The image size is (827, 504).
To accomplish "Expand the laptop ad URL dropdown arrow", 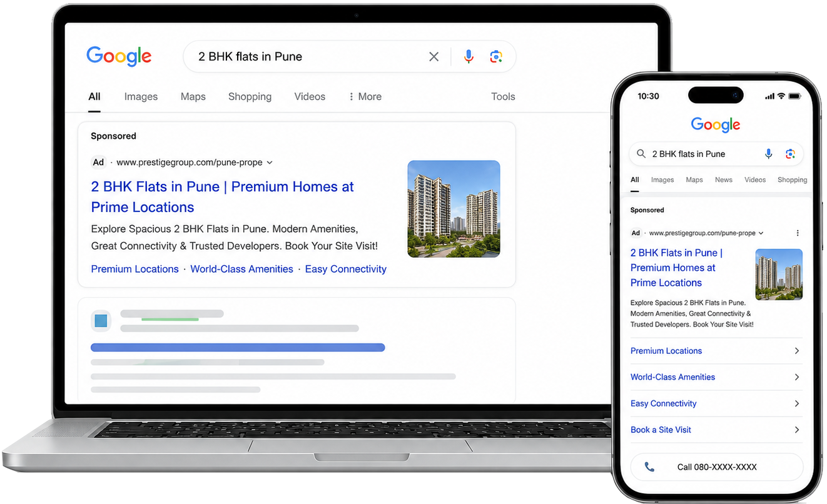I will tap(270, 163).
